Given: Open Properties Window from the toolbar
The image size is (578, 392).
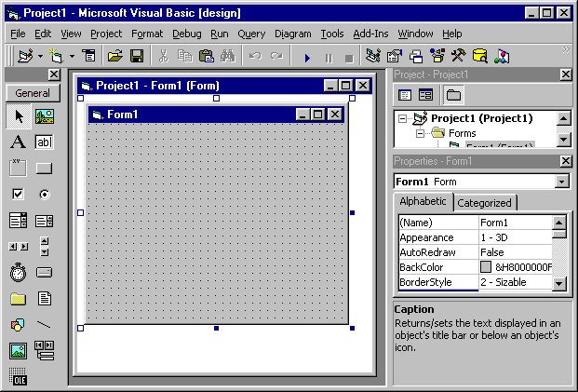Looking at the screenshot, I should pos(395,56).
